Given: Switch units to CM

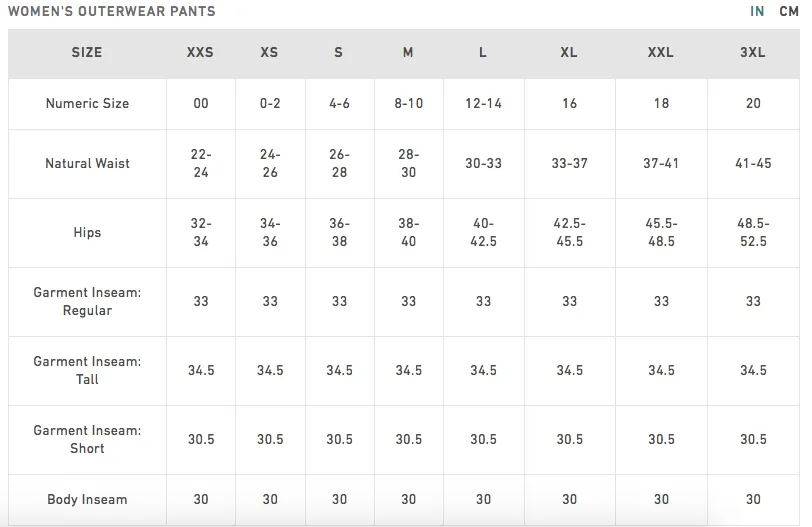Looking at the screenshot, I should click(789, 11).
